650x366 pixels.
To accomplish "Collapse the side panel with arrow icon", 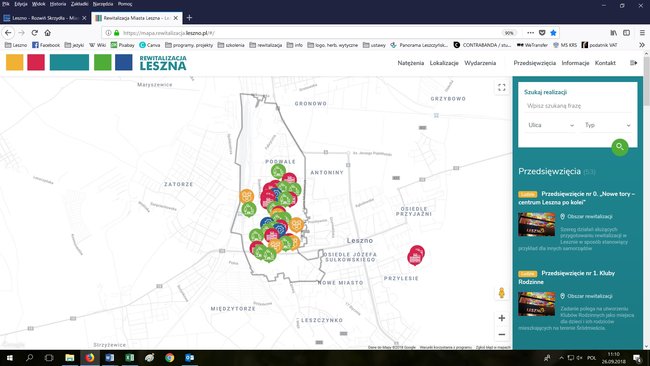I will click(x=633, y=63).
